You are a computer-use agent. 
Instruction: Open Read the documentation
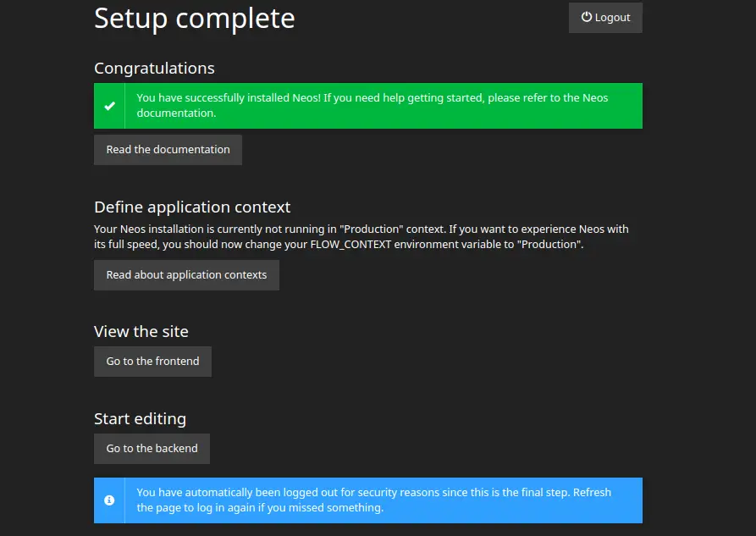[x=168, y=150]
